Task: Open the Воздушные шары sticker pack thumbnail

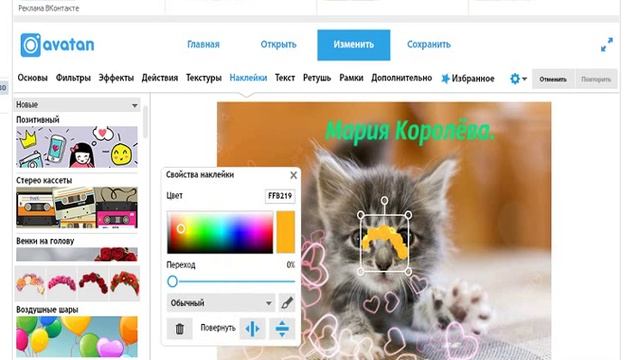Action: 77,337
